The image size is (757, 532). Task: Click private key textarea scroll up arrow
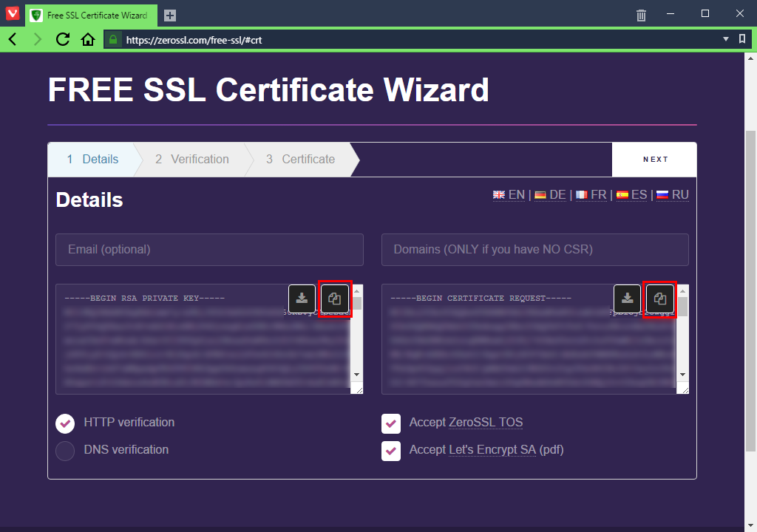(357, 291)
